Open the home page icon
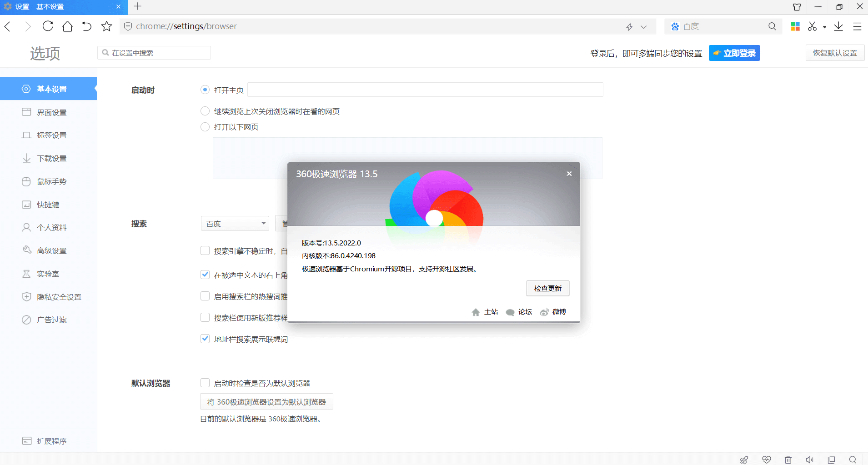Viewport: 868px width, 465px height. tap(67, 26)
